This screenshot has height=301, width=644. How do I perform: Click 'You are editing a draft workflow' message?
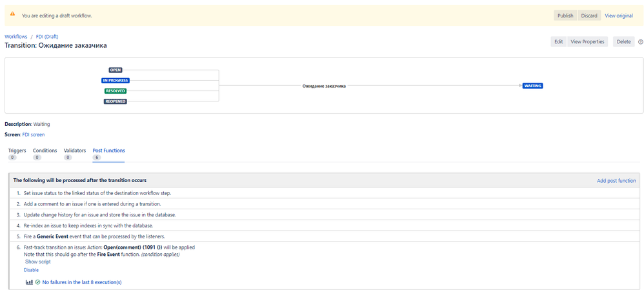(x=57, y=16)
